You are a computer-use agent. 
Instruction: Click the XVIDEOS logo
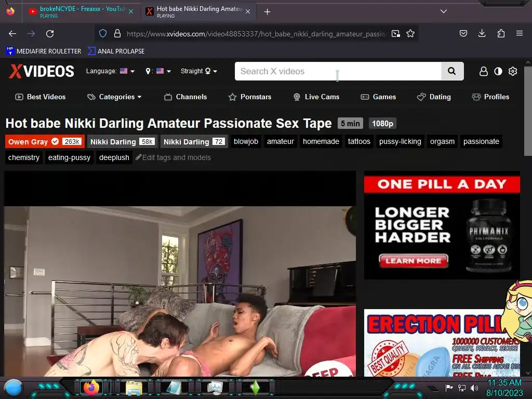click(x=42, y=71)
